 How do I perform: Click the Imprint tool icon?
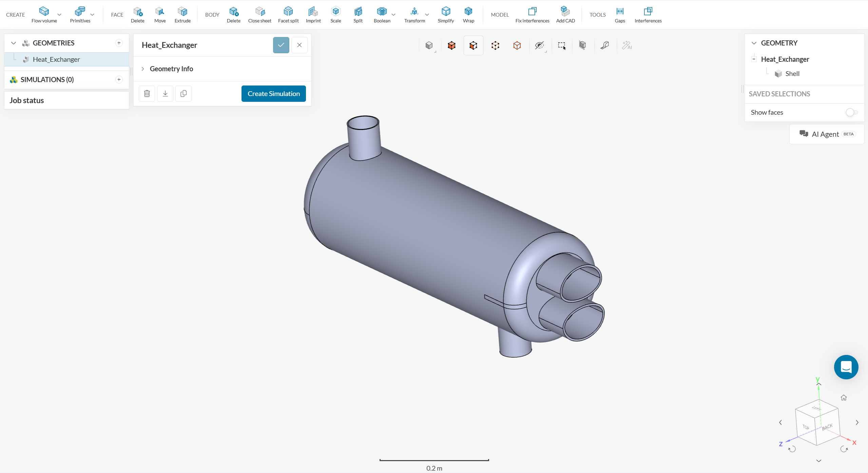[313, 12]
